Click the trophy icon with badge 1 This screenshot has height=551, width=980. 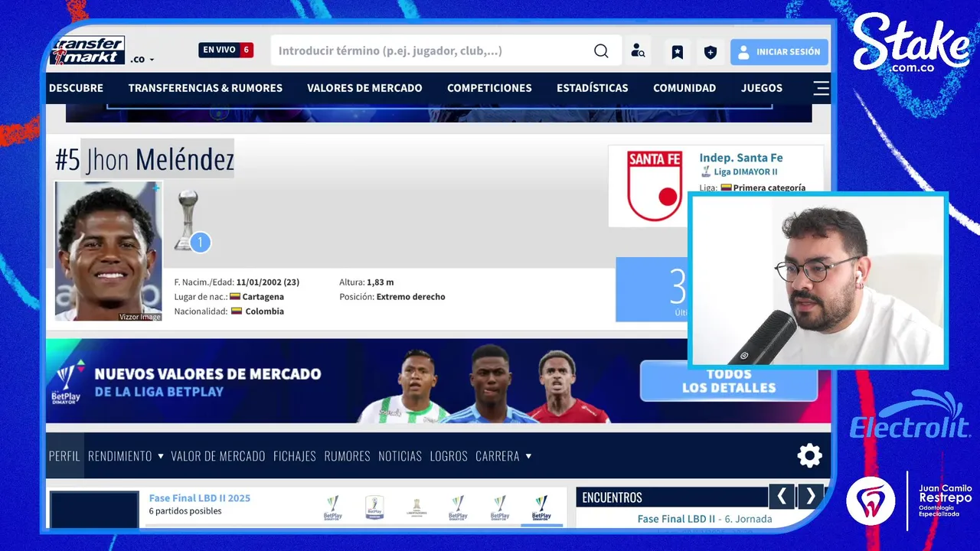188,221
